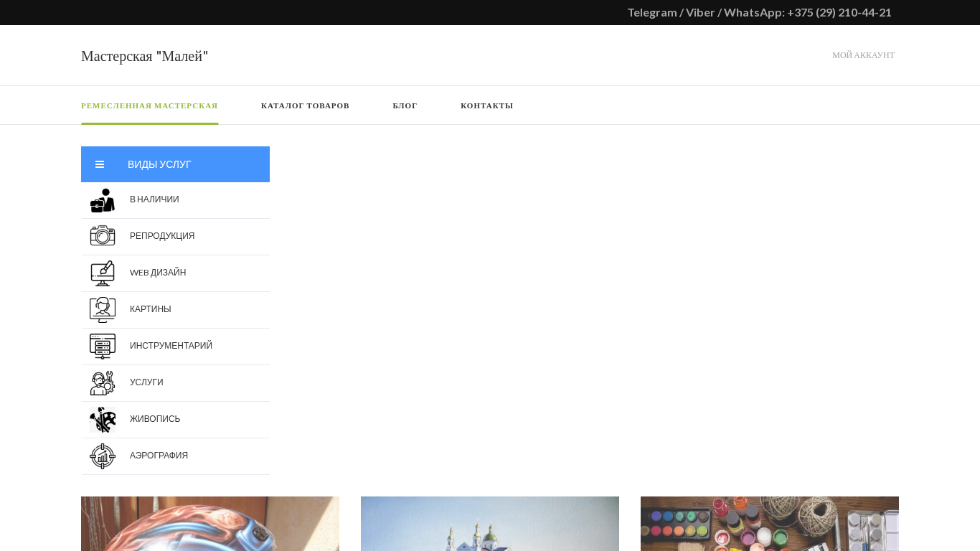Click the target chart icon beside Аэрография
Viewport: 980px width, 551px height.
point(103,456)
